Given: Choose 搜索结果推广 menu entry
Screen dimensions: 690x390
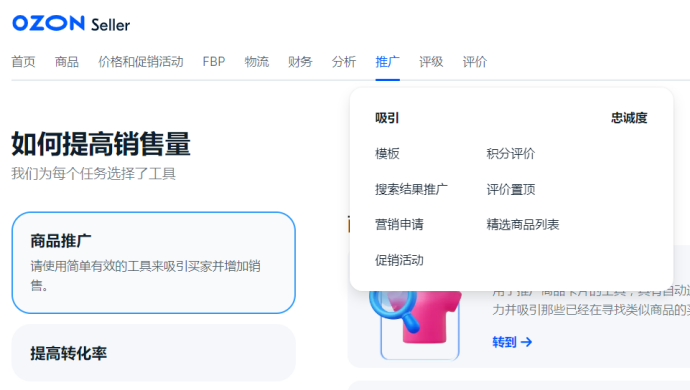Looking at the screenshot, I should (x=411, y=189).
